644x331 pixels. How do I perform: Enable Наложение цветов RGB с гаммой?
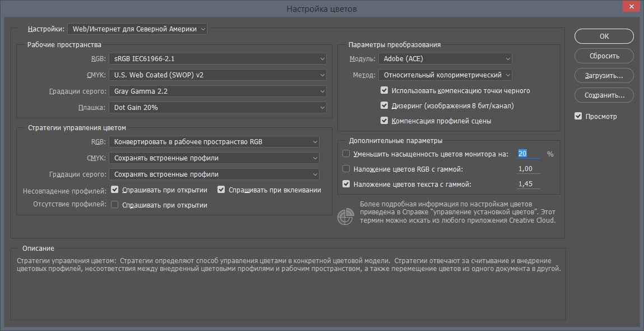[346, 169]
